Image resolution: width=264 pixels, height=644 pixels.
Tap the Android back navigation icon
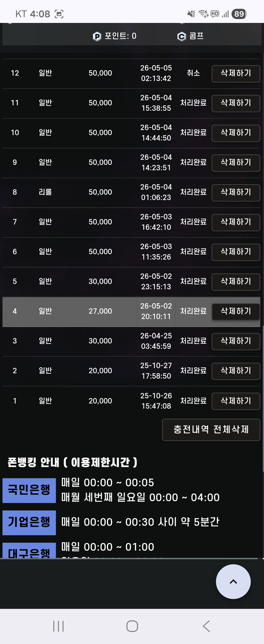tap(206, 626)
